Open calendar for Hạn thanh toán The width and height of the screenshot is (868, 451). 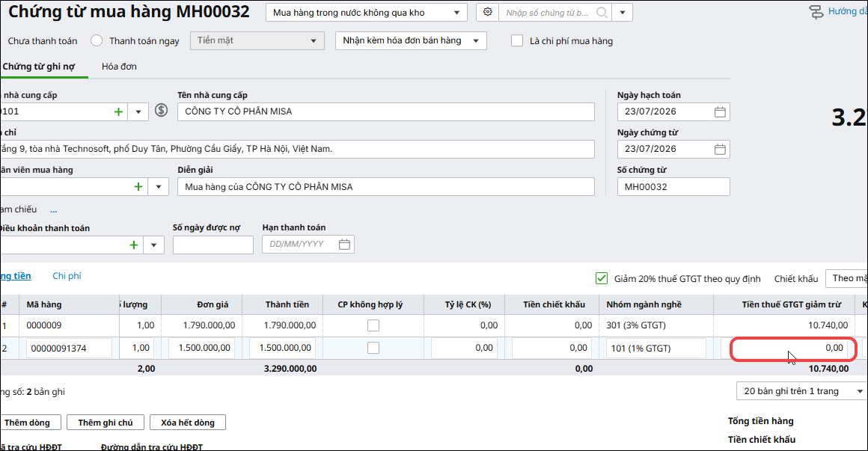[344, 245]
